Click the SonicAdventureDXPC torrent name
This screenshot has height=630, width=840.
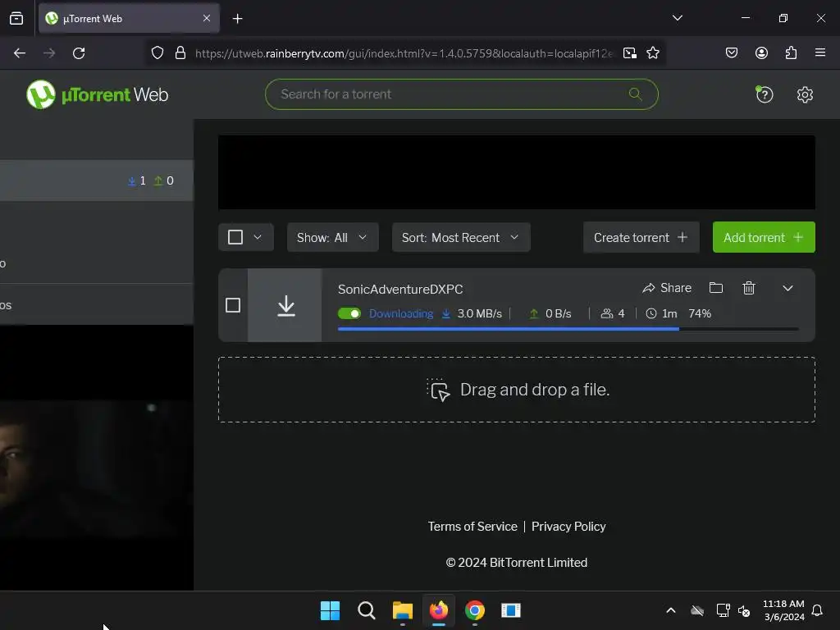coord(400,290)
